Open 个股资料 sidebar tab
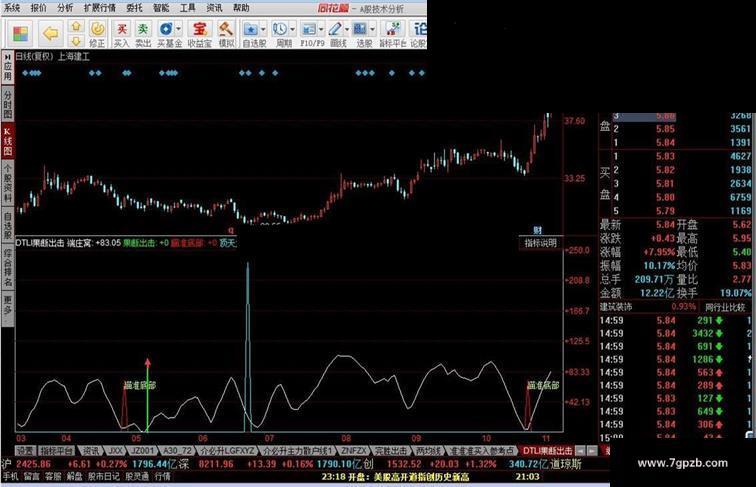The height and width of the screenshot is (487, 756). (x=7, y=183)
